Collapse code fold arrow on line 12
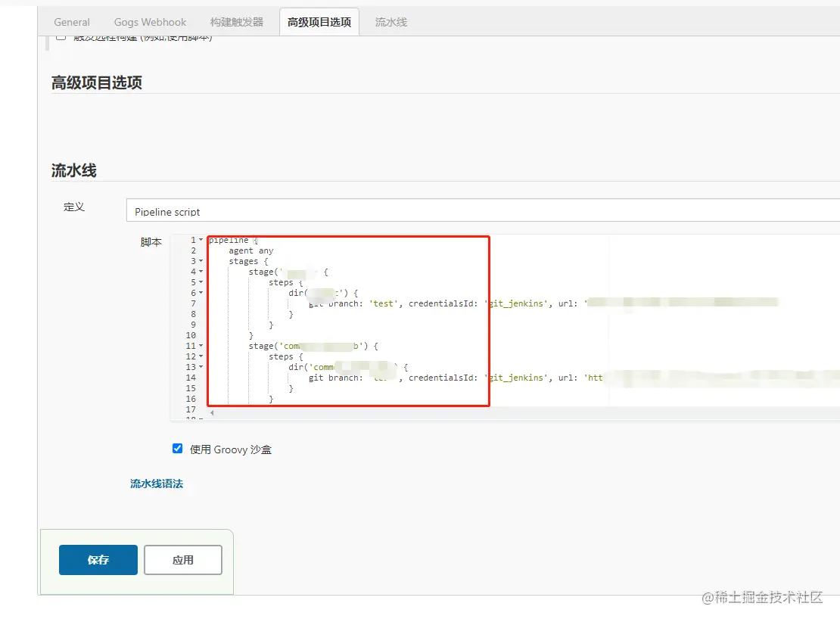This screenshot has width=840, height=622. pyautogui.click(x=201, y=356)
